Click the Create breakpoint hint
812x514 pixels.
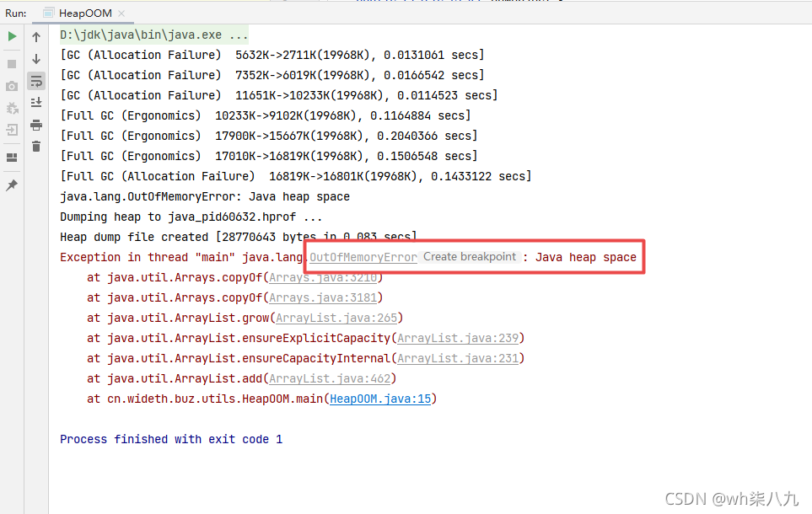pyautogui.click(x=469, y=257)
